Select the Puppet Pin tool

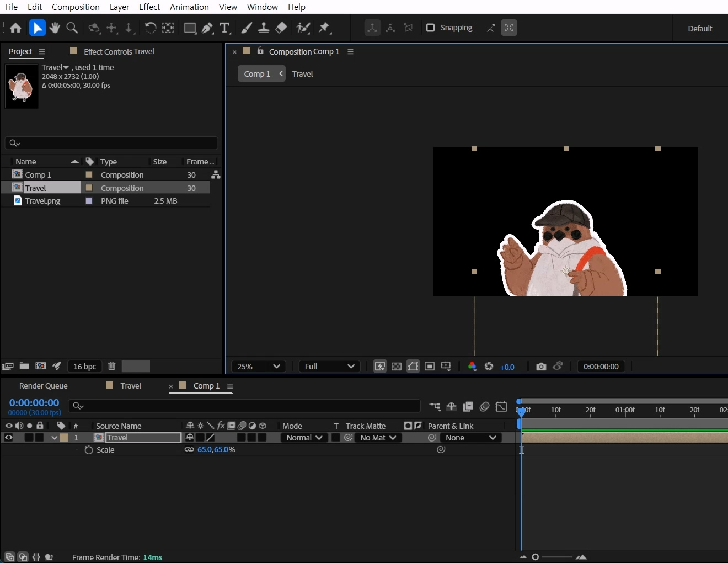coord(324,28)
